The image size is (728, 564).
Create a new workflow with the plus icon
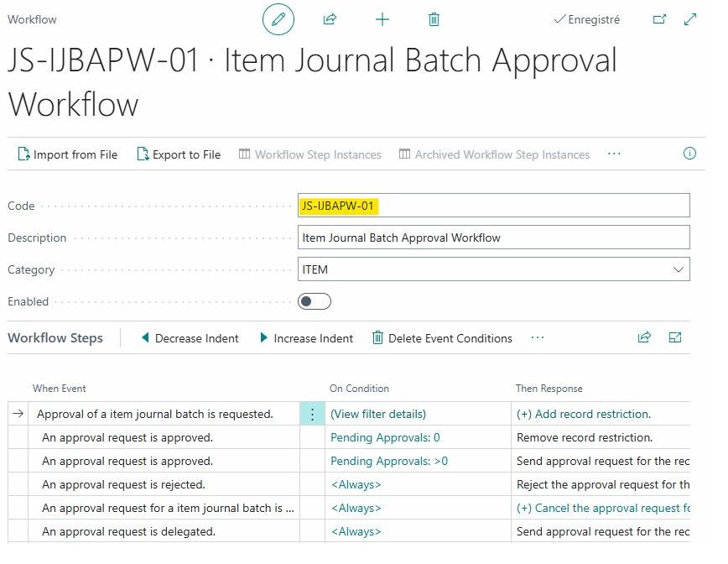tap(382, 18)
